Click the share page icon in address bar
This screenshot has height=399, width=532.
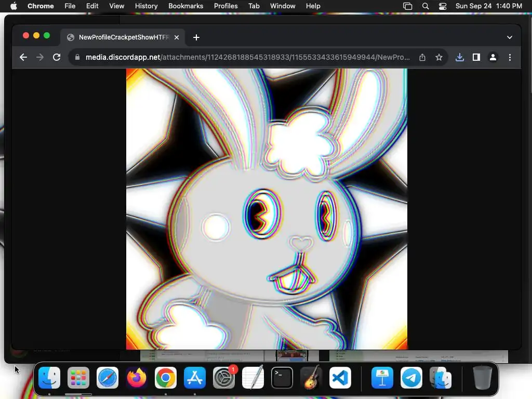422,57
